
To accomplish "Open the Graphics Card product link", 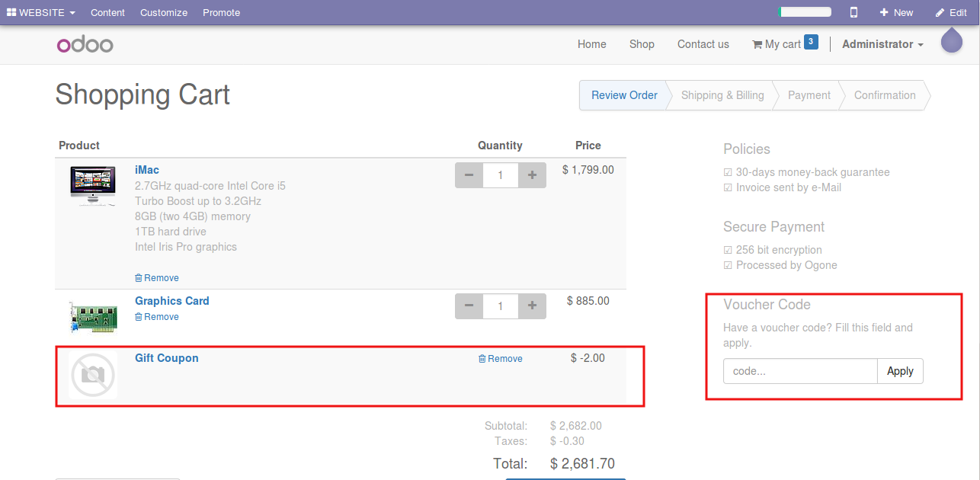I will pyautogui.click(x=172, y=301).
